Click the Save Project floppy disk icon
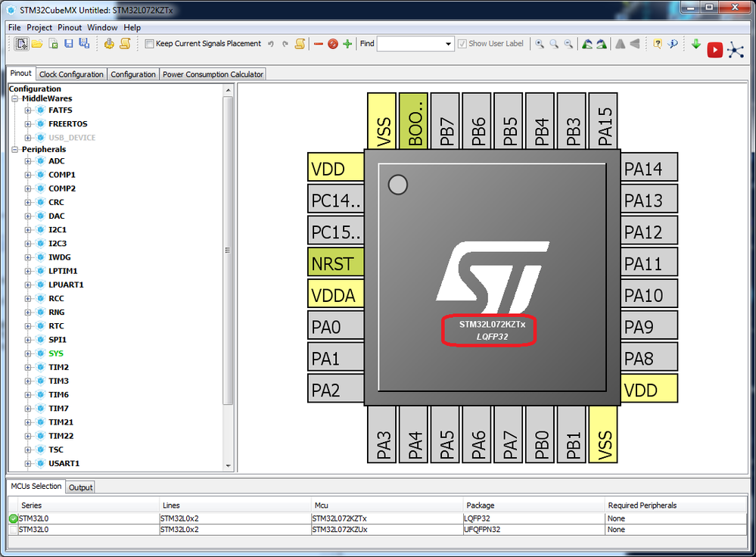The image size is (756, 557). point(68,44)
